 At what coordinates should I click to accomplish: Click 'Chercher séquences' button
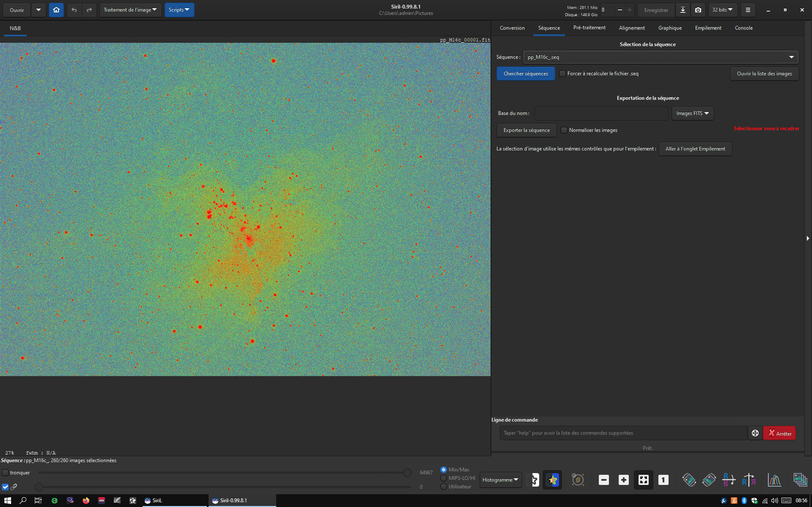pyautogui.click(x=525, y=74)
